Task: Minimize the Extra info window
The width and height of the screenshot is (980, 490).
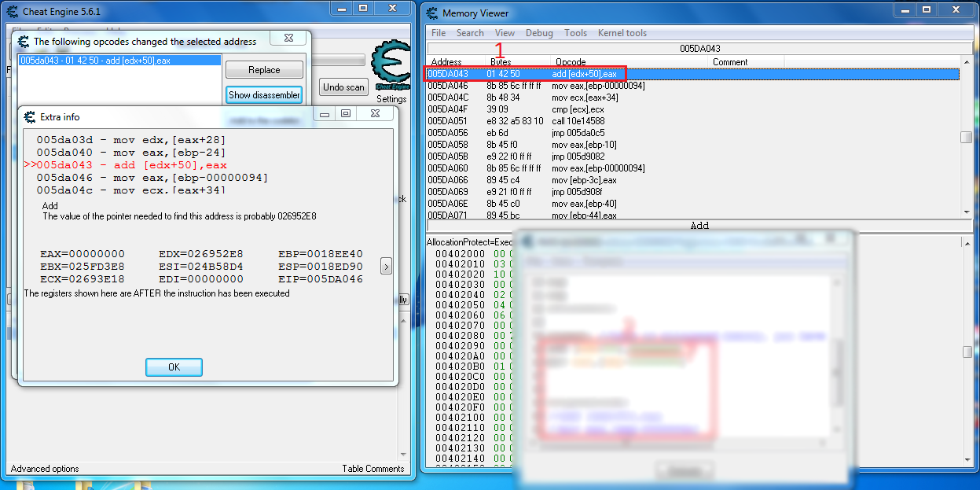Action: pyautogui.click(x=325, y=114)
